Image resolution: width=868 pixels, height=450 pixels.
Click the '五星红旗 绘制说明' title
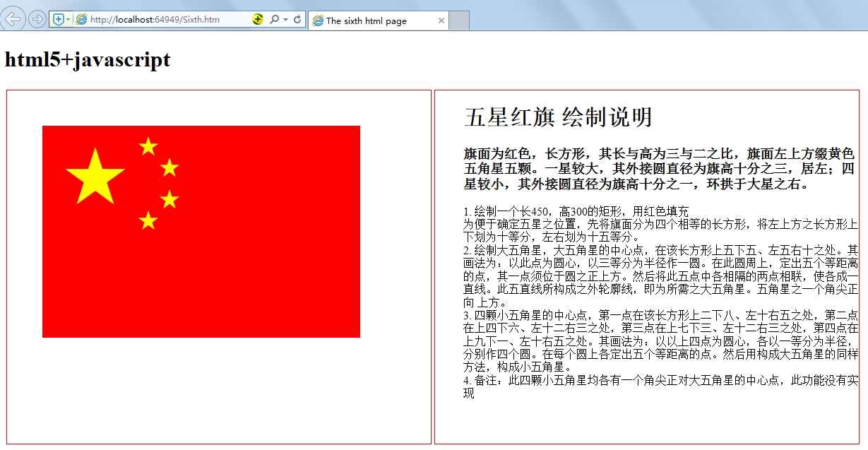(x=558, y=117)
